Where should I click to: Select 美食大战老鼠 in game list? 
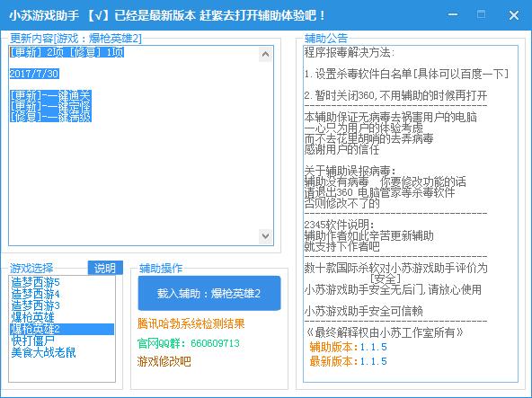click(x=43, y=352)
